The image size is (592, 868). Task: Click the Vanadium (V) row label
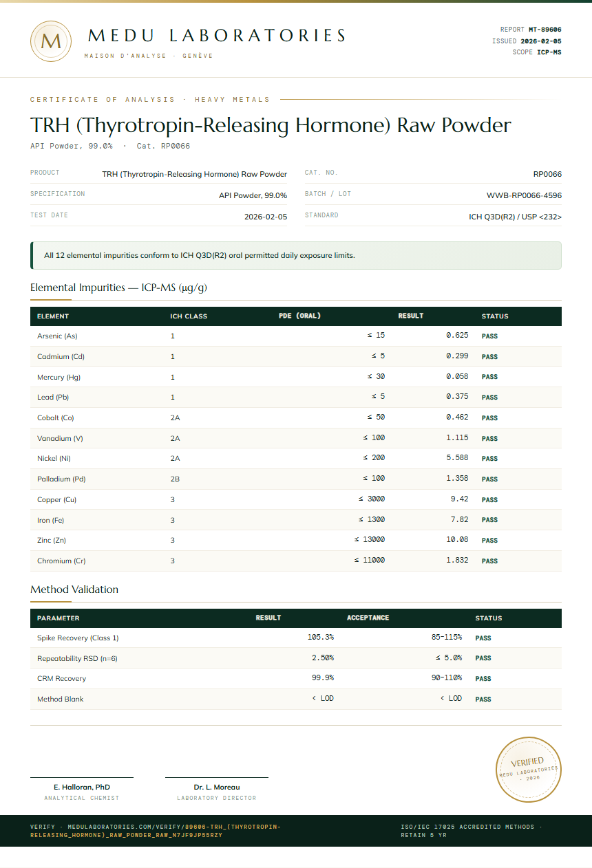tap(60, 438)
